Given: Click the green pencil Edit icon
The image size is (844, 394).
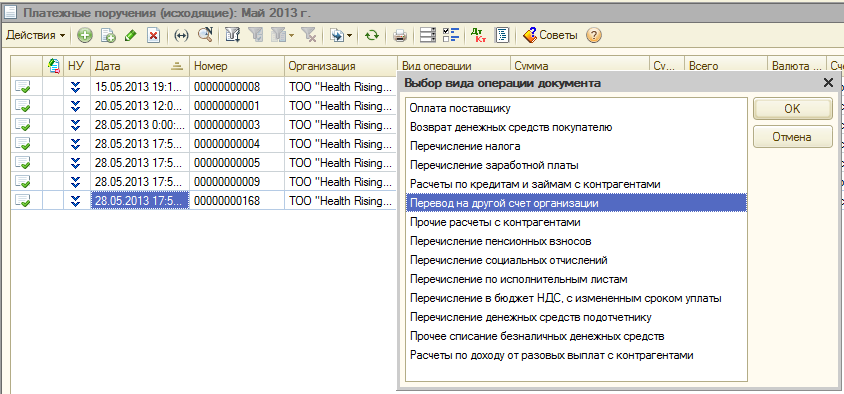Looking at the screenshot, I should pyautogui.click(x=131, y=36).
